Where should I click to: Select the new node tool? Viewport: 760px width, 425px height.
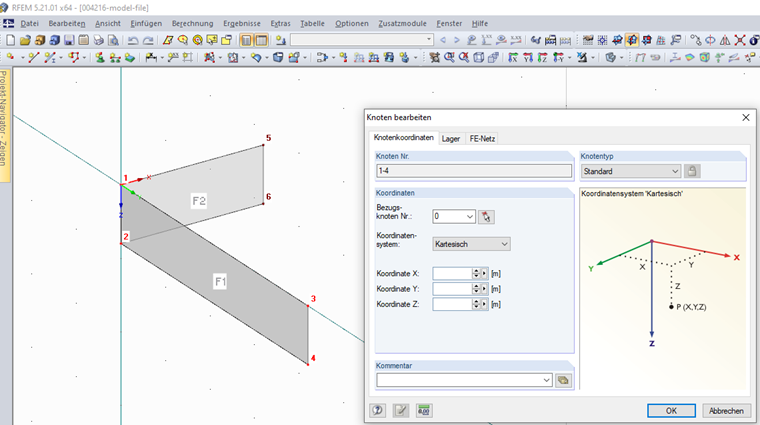10,57
